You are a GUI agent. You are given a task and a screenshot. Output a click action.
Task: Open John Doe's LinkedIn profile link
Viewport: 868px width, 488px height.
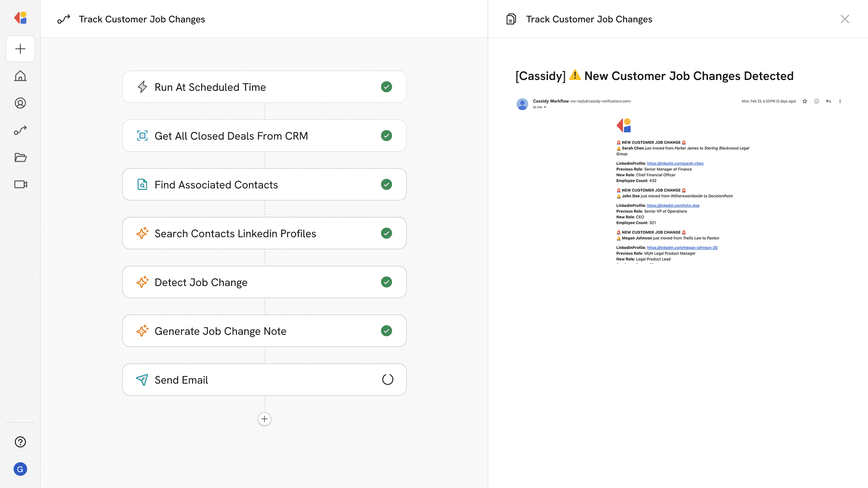point(673,206)
